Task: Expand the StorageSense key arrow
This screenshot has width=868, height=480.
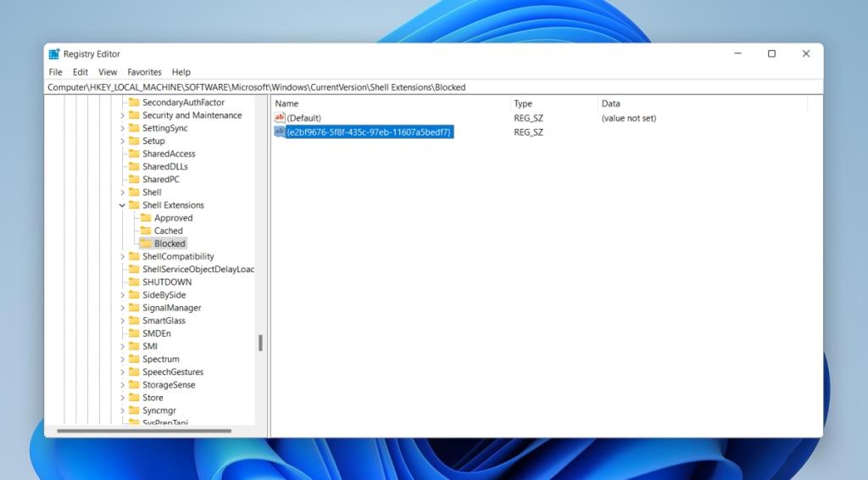Action: coord(122,385)
